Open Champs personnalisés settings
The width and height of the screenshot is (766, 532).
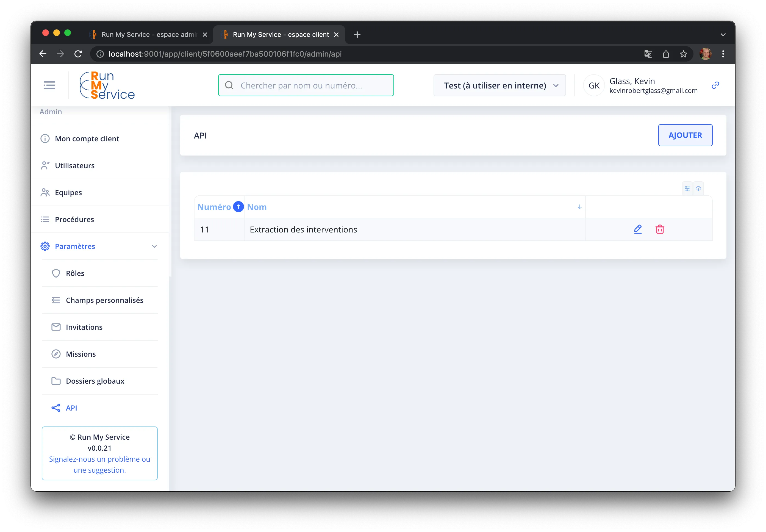[100, 300]
